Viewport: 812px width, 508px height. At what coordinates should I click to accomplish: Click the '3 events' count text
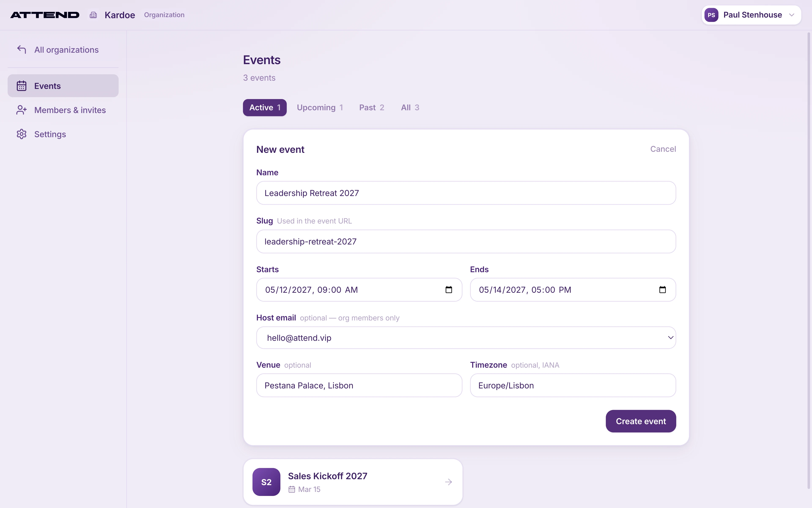point(259,78)
